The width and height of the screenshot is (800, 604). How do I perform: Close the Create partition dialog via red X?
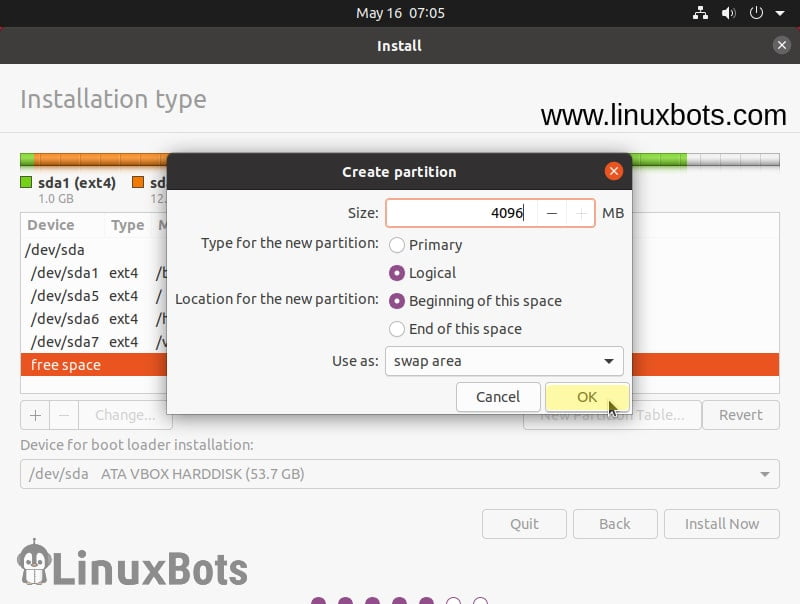[x=613, y=170]
